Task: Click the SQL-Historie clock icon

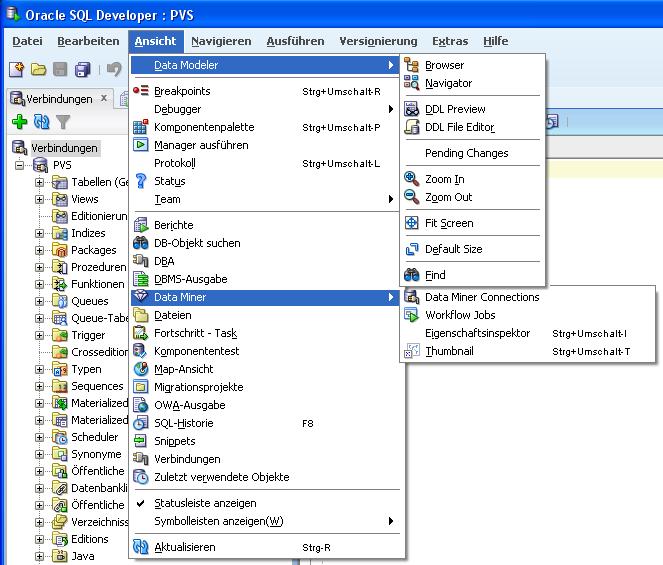Action: (141, 423)
